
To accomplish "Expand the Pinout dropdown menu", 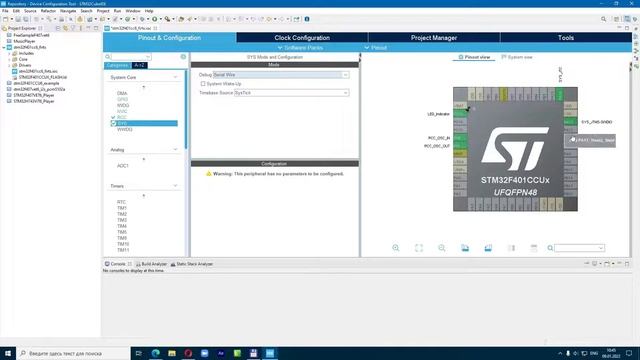I will tap(376, 48).
